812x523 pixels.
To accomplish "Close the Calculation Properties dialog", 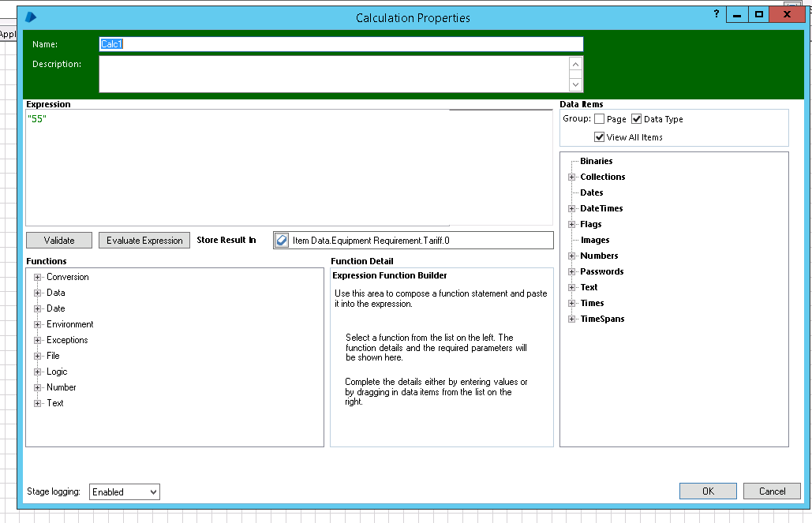I will 787,14.
